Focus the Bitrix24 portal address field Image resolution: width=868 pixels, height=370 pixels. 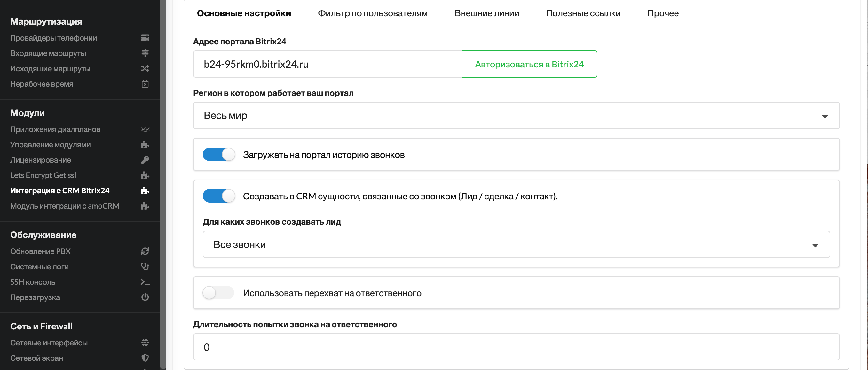pos(327,64)
